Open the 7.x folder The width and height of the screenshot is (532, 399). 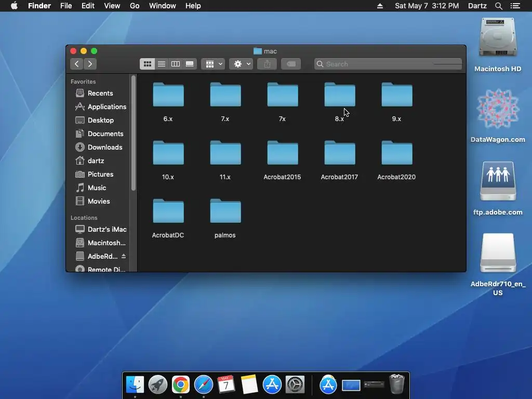pos(225,95)
